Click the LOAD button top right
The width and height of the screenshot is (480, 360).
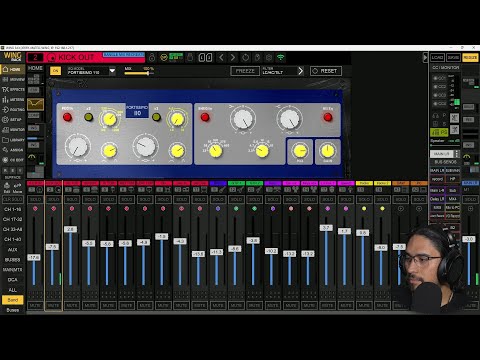(437, 57)
